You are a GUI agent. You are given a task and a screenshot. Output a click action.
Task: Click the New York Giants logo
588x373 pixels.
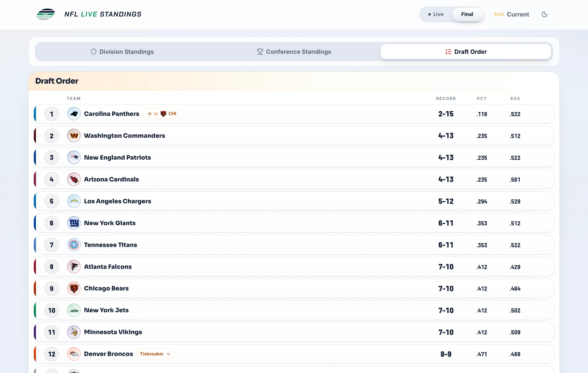[x=74, y=223]
